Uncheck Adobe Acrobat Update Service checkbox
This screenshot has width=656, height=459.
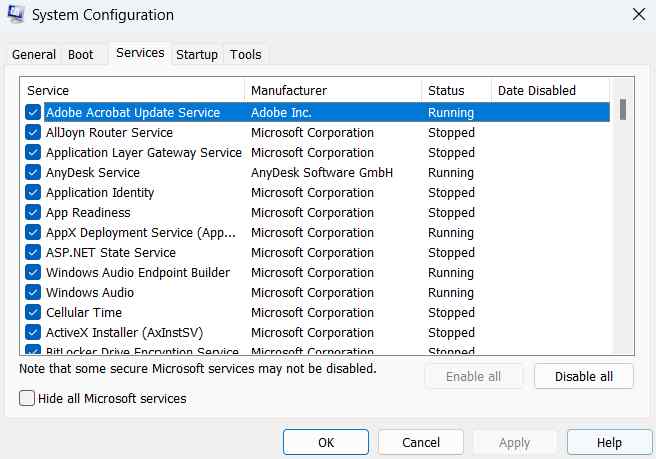pos(33,113)
